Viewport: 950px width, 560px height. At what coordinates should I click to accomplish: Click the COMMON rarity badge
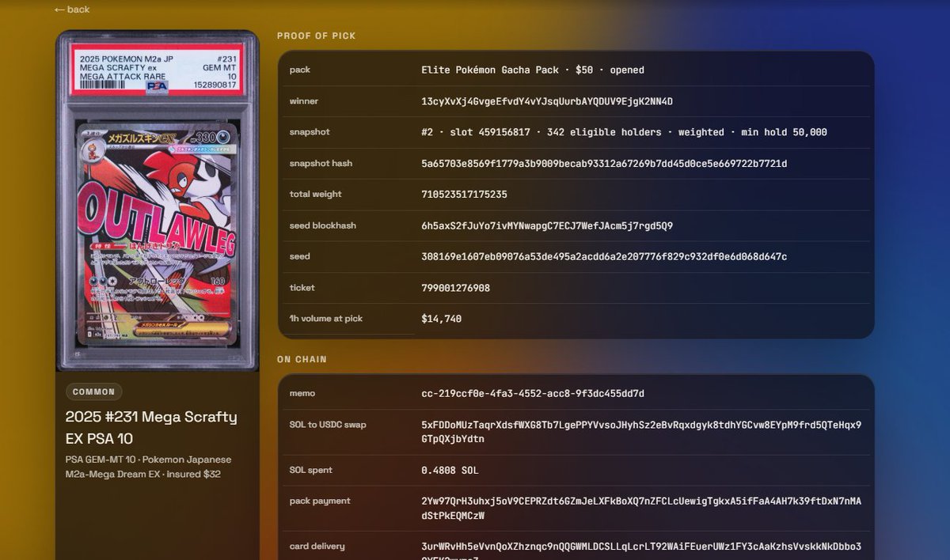93,392
